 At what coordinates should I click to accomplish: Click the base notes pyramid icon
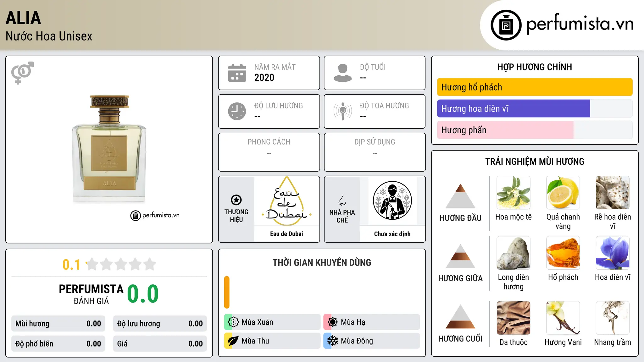pyautogui.click(x=460, y=316)
